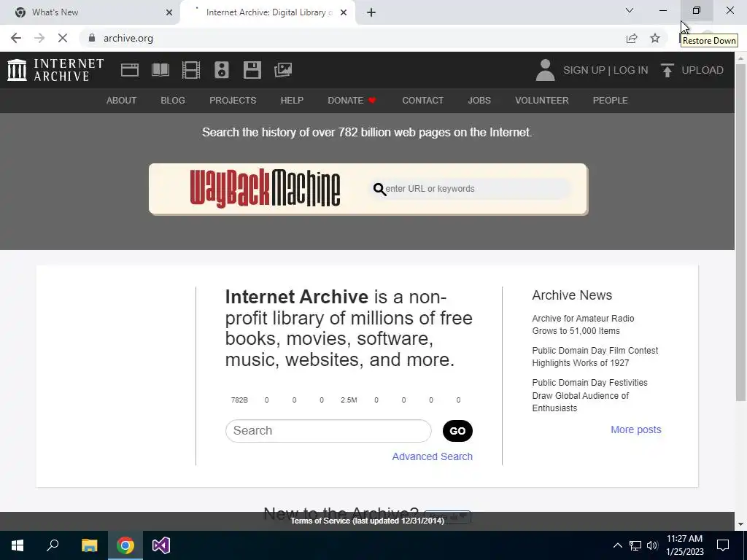Open network status in system tray
Screen dimensions: 747x560
tap(635, 545)
